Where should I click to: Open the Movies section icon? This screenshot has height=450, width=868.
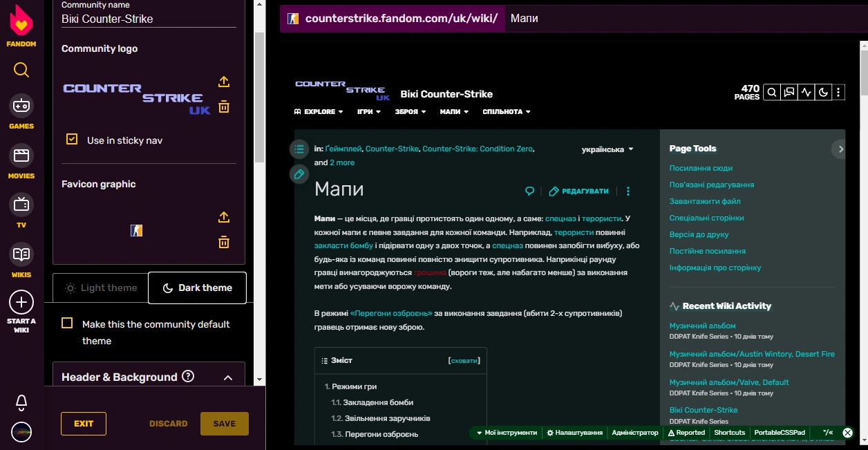[x=21, y=155]
